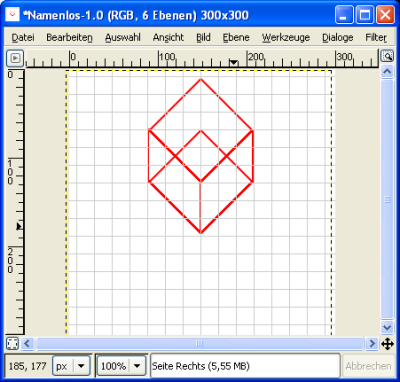Click the vertical scrollbar thumb
Viewport: 400px width, 382px height.
pyautogui.click(x=387, y=199)
